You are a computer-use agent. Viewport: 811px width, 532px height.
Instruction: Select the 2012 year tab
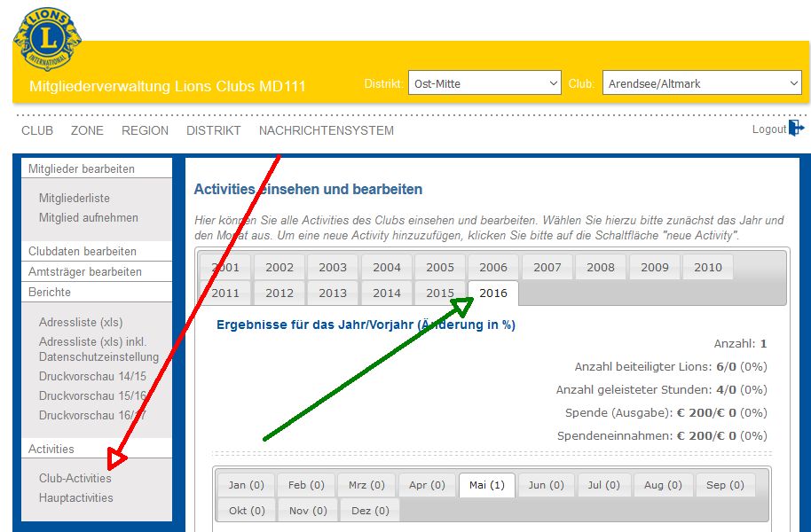[280, 293]
